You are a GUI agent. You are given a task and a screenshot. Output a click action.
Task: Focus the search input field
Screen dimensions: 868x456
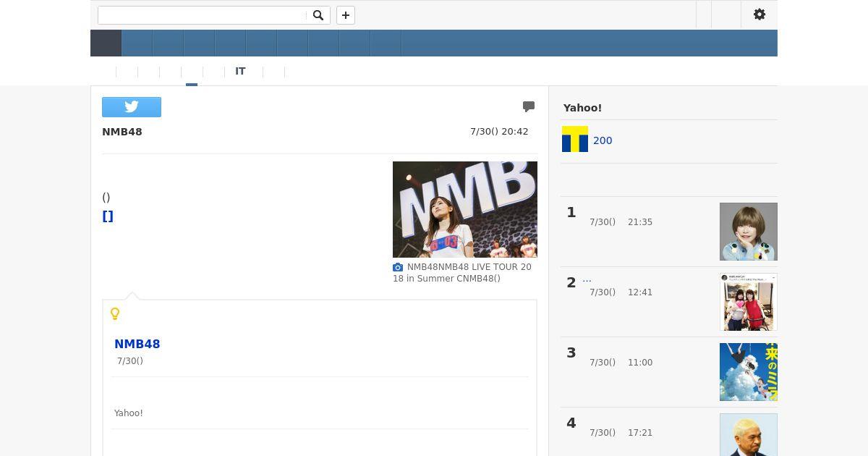point(203,15)
